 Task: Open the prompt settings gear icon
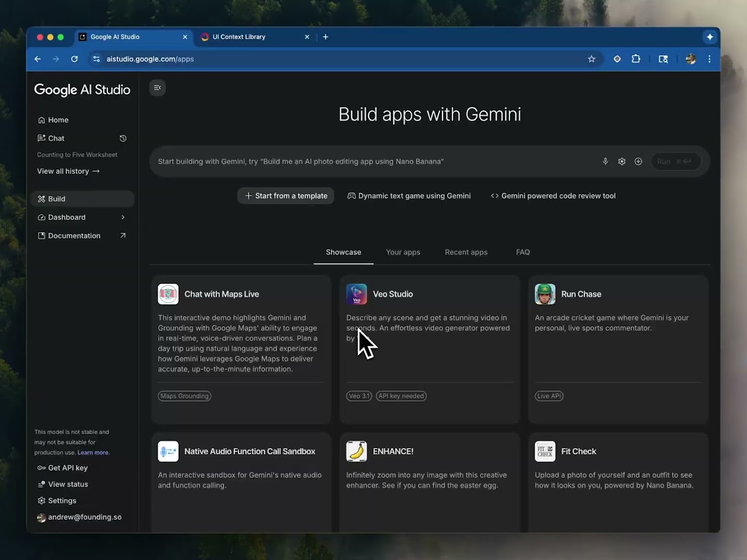pos(622,162)
